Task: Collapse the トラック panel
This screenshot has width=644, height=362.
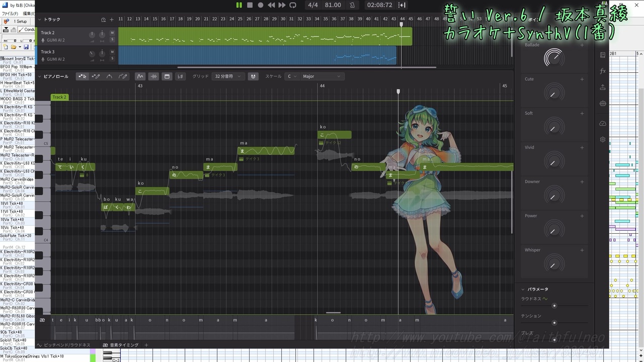Action: (x=40, y=20)
